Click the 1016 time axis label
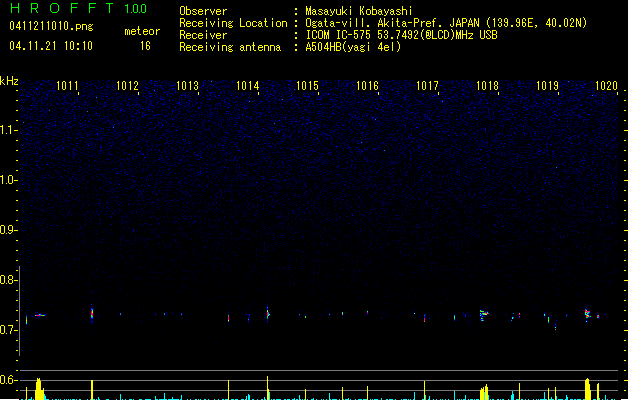 pyautogui.click(x=367, y=86)
